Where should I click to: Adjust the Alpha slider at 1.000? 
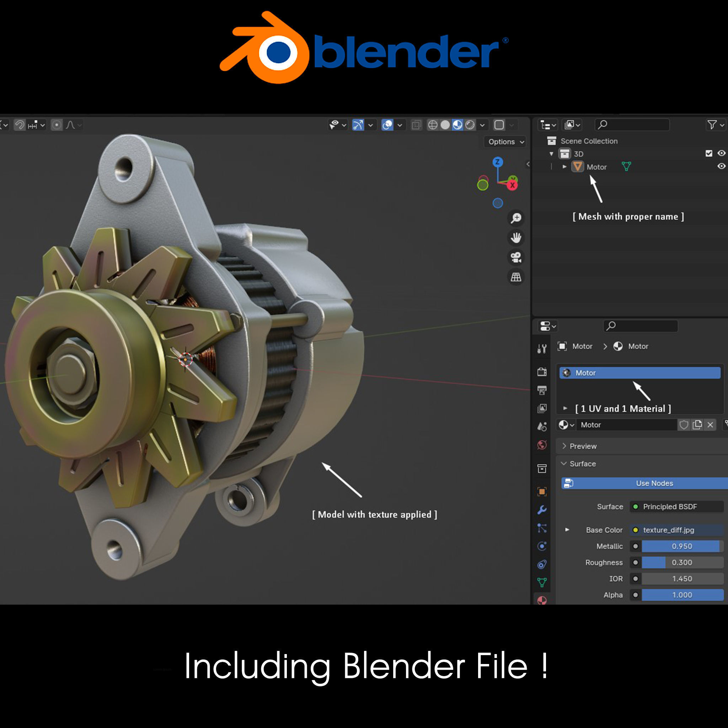tap(683, 595)
